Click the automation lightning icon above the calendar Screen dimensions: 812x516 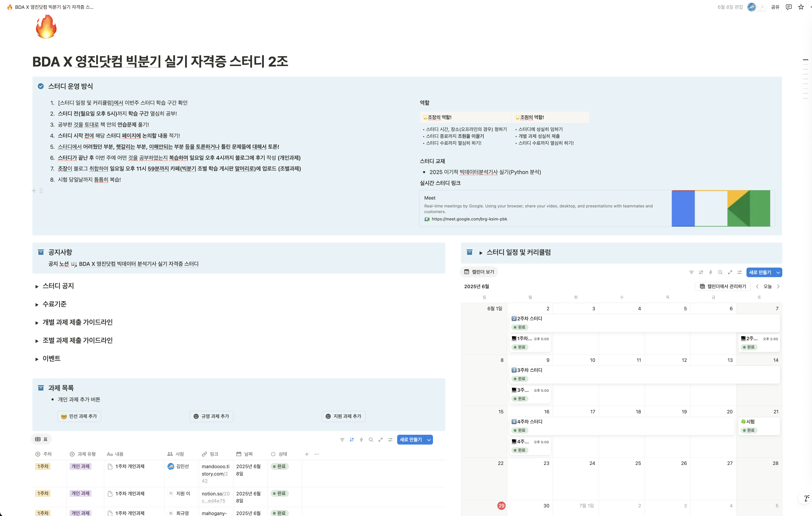[x=710, y=272]
